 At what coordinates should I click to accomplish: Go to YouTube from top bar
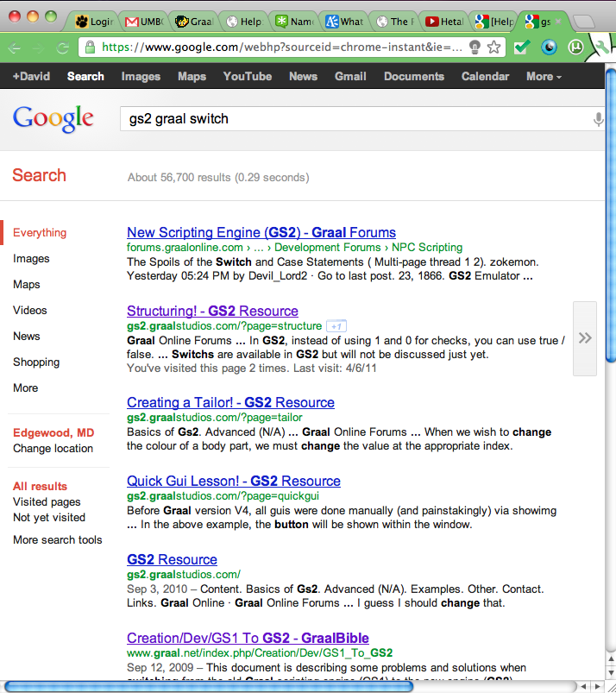tap(248, 77)
